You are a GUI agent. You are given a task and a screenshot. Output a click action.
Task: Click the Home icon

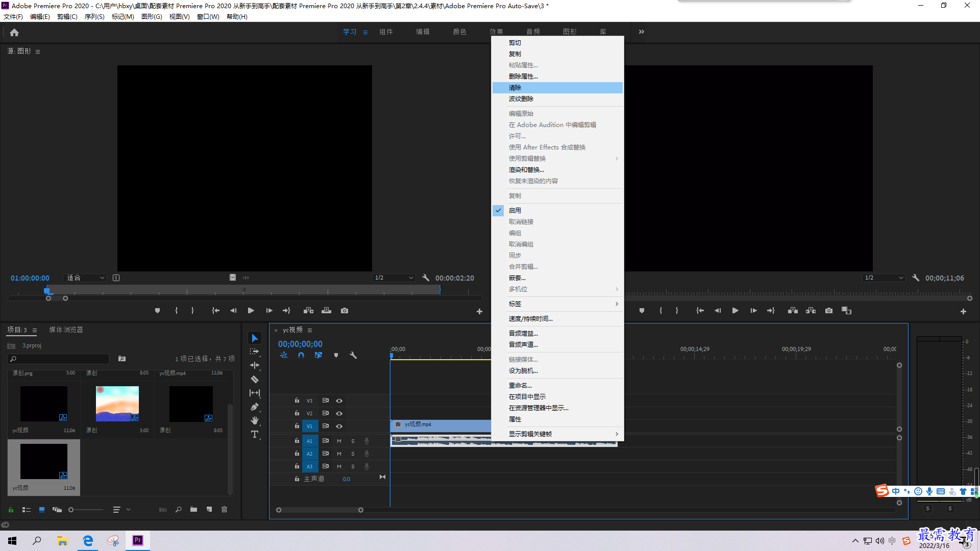pyautogui.click(x=14, y=32)
